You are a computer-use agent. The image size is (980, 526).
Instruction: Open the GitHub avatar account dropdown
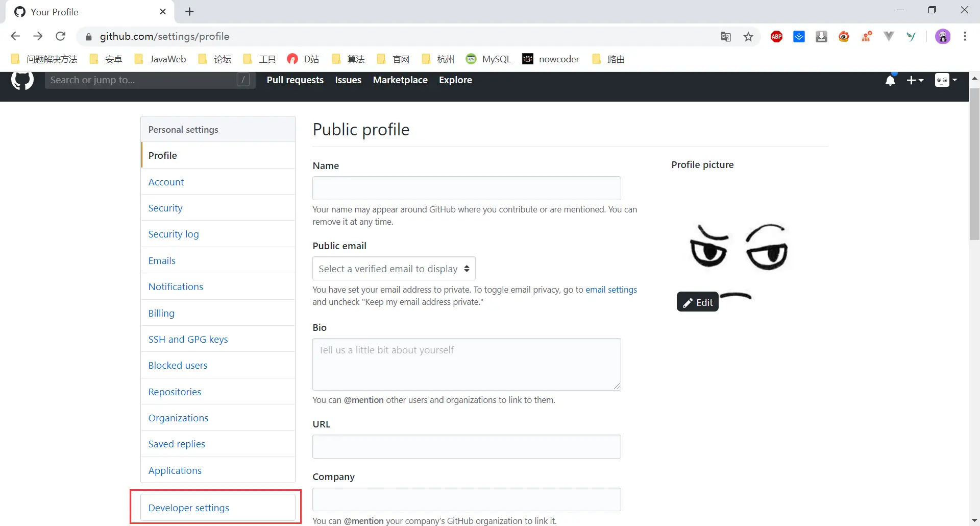pyautogui.click(x=946, y=80)
